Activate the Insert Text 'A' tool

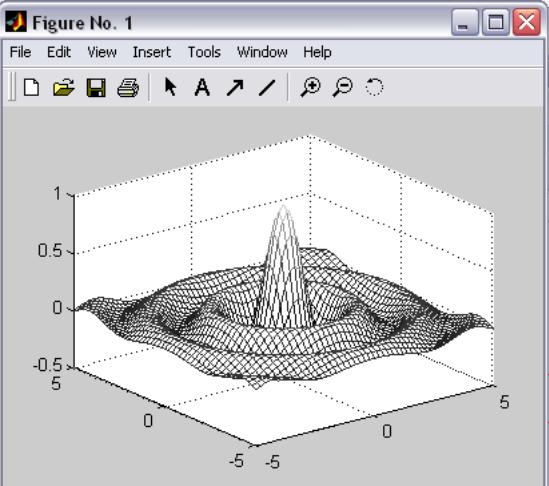tap(202, 87)
